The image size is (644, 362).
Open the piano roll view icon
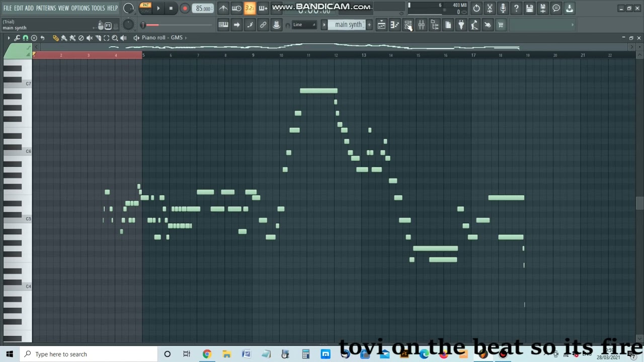[395, 25]
